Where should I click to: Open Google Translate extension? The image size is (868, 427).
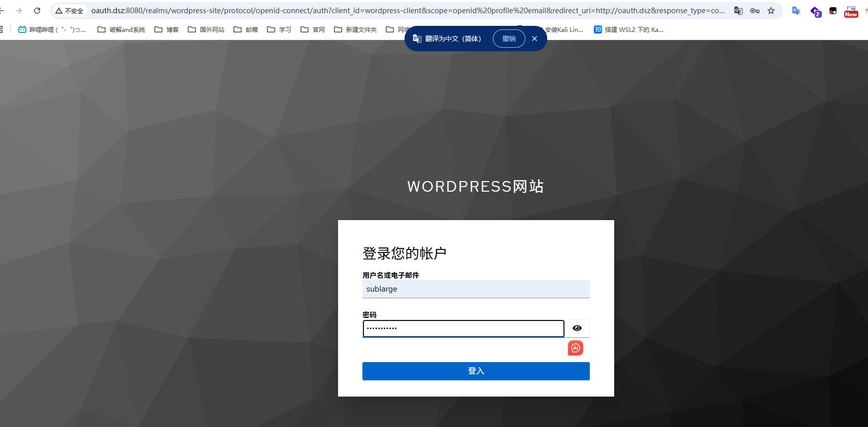tap(796, 11)
